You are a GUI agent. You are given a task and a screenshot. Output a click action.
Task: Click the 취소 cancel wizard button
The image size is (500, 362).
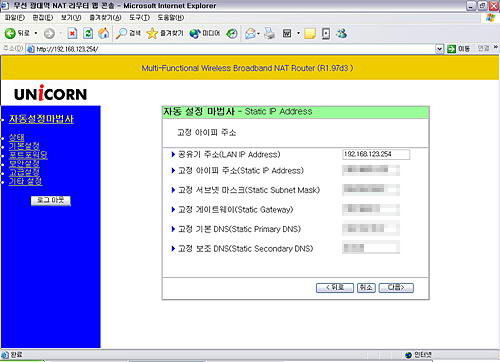(366, 288)
